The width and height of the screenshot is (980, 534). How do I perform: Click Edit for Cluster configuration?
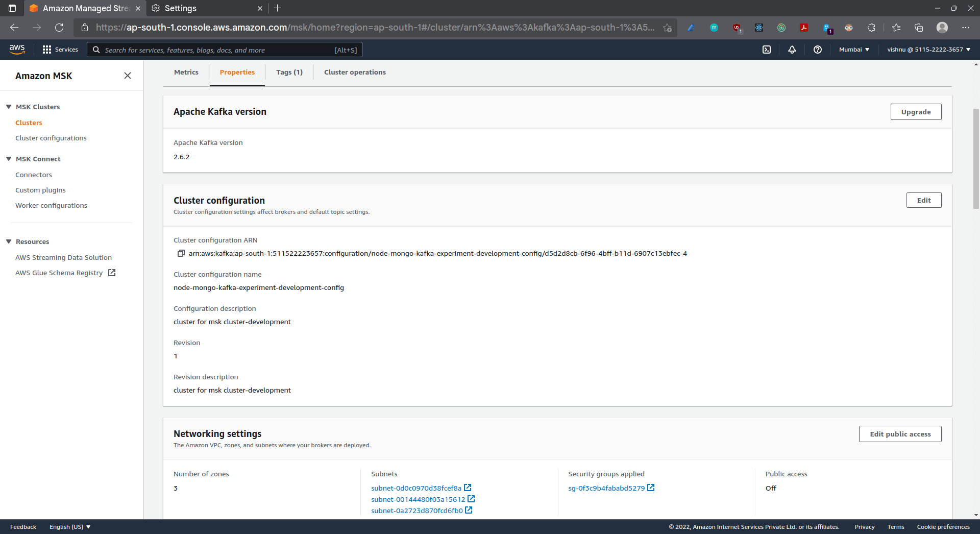(x=924, y=200)
